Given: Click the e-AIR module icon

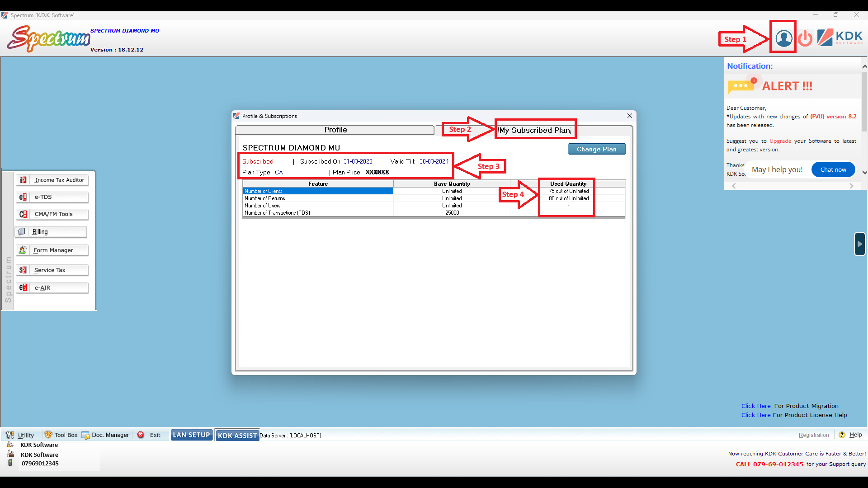Looking at the screenshot, I should (x=23, y=287).
